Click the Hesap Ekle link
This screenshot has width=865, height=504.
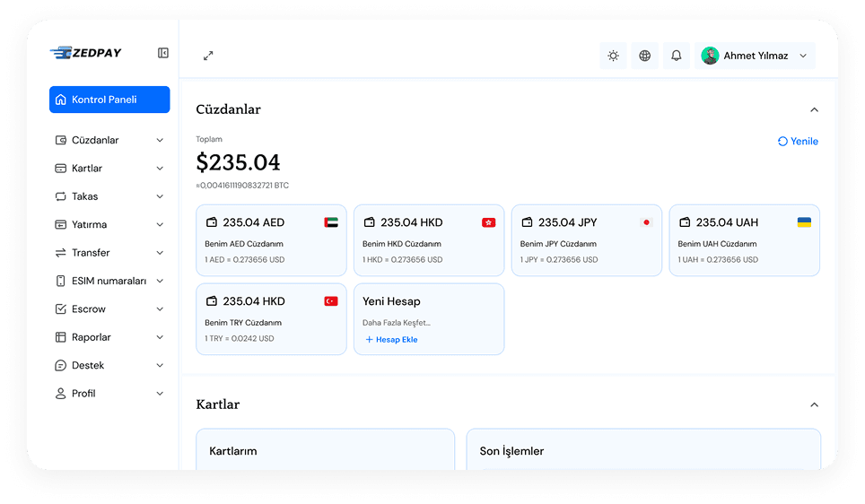coord(391,340)
